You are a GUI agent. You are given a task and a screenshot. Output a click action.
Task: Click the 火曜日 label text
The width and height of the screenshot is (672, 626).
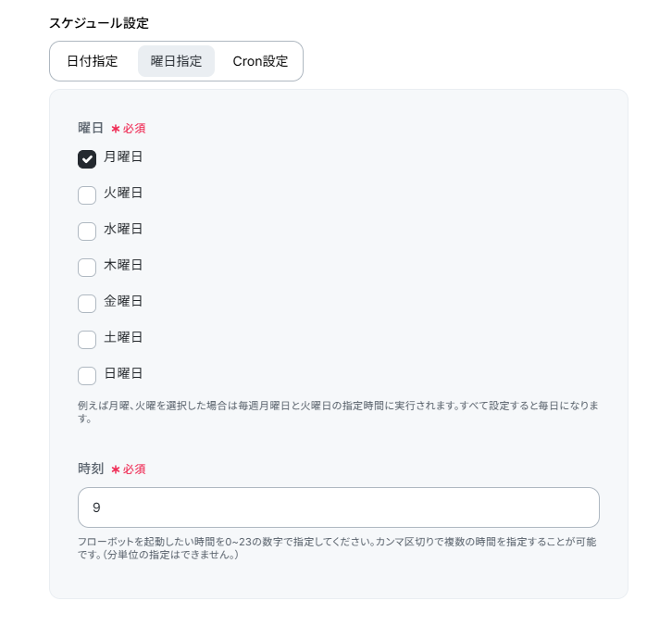pos(123,194)
